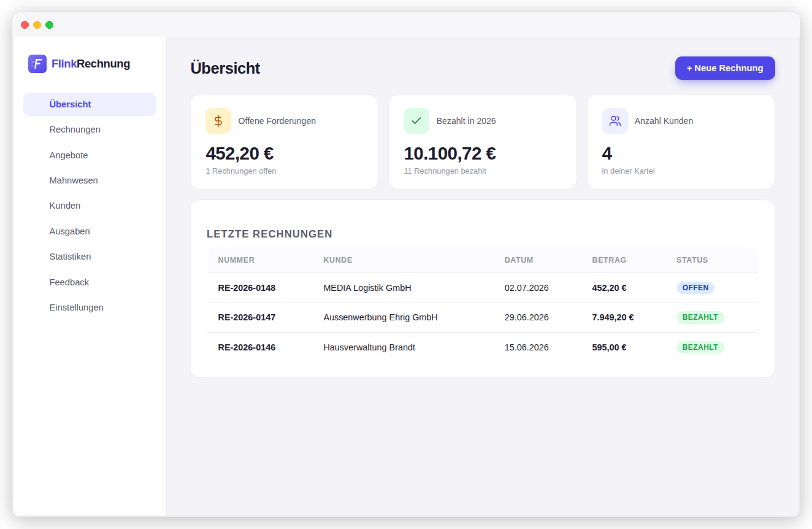Close the window with the red button
Image resolution: width=812 pixels, height=529 pixels.
25,25
